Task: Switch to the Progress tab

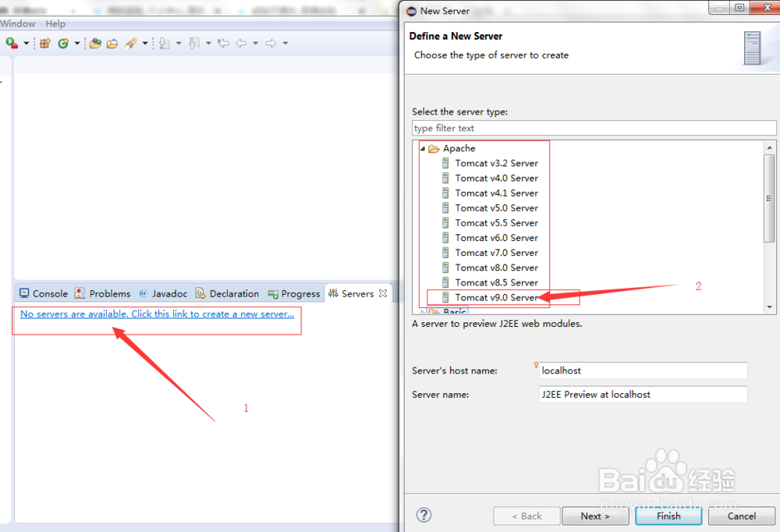Action: coord(294,293)
